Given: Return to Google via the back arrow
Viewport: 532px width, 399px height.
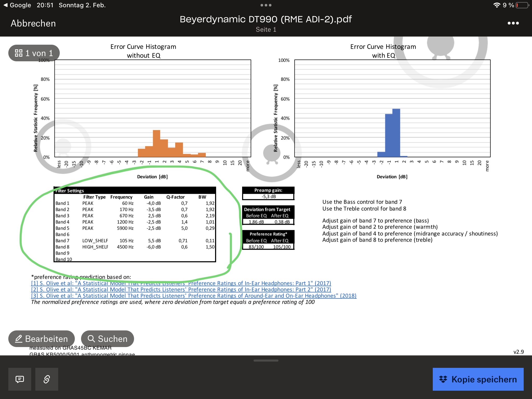Looking at the screenshot, I should point(17,5).
